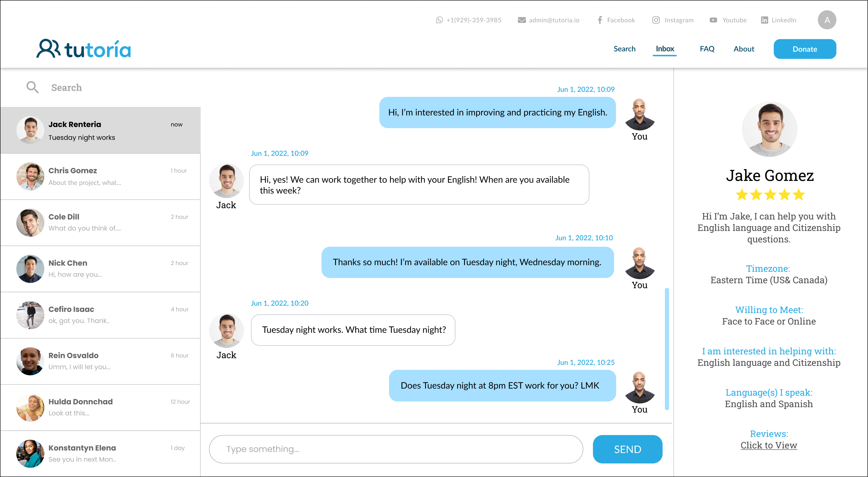The image size is (868, 477).
Task: Click the five-star rating
Action: pyautogui.click(x=770, y=195)
